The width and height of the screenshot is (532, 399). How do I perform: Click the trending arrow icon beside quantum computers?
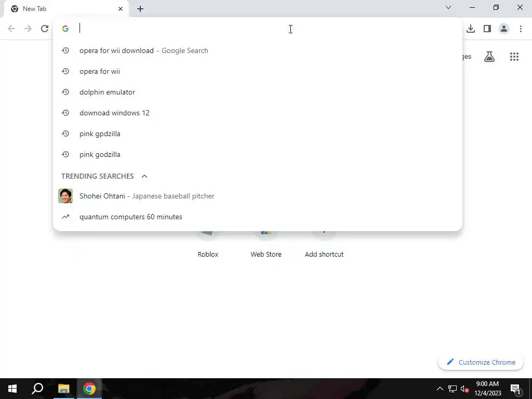coord(65,217)
